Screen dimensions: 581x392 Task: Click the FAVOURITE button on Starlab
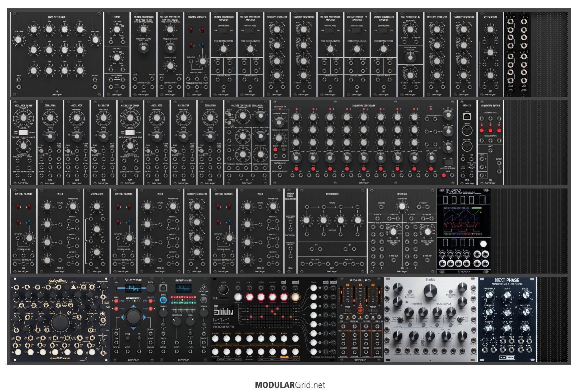tap(450, 292)
